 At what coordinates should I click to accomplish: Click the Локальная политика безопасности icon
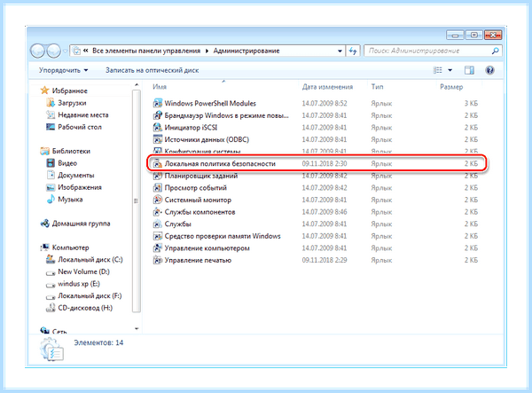pyautogui.click(x=158, y=163)
